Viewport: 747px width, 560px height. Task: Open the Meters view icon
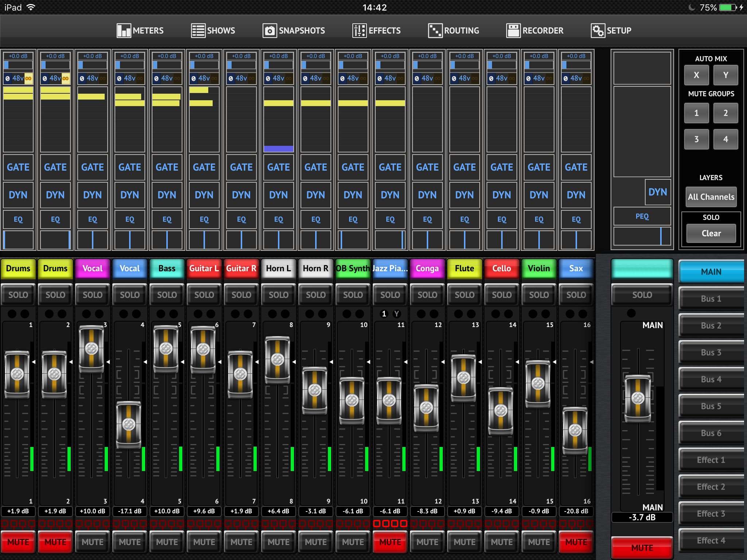124,31
